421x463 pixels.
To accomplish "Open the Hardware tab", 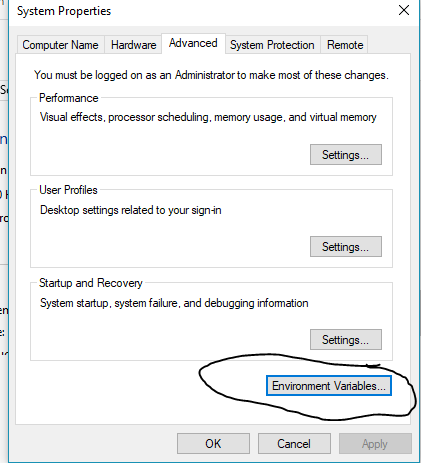I will coord(133,45).
